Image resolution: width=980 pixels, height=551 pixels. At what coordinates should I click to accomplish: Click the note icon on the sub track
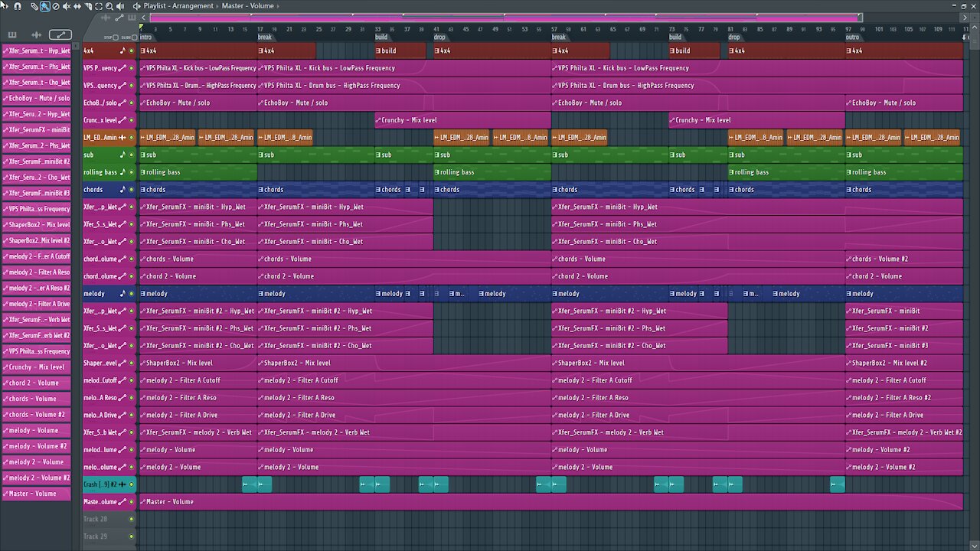122,155
